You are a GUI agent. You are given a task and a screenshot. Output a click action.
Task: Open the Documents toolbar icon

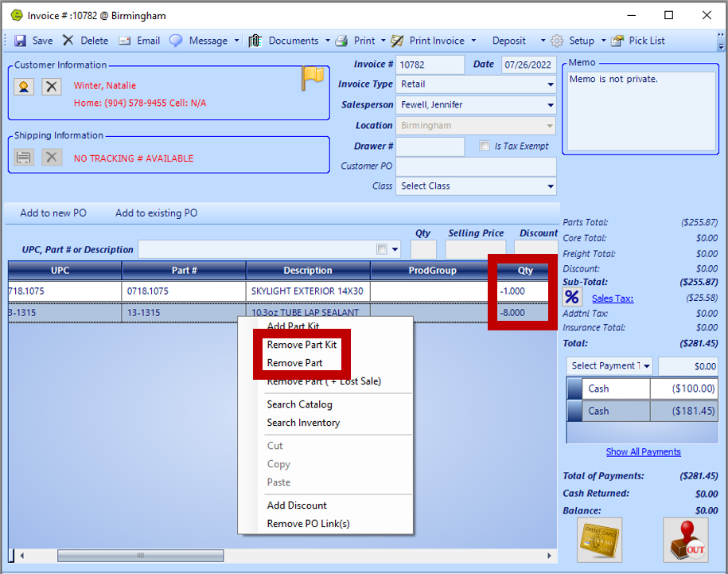(x=255, y=41)
